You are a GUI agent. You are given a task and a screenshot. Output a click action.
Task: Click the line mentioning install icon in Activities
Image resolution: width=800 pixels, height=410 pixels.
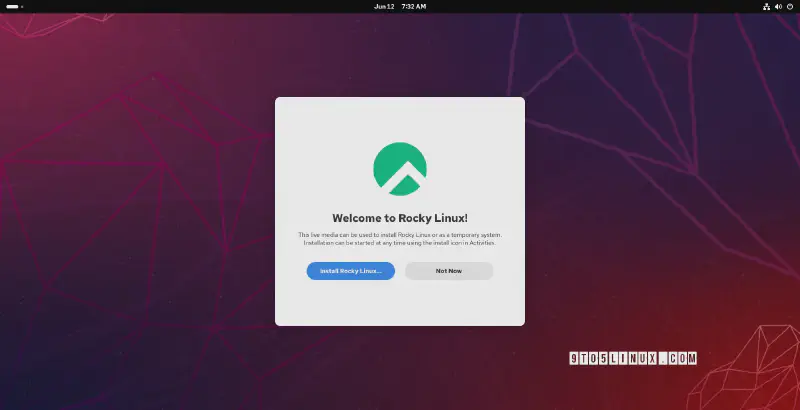pyautogui.click(x=400, y=243)
